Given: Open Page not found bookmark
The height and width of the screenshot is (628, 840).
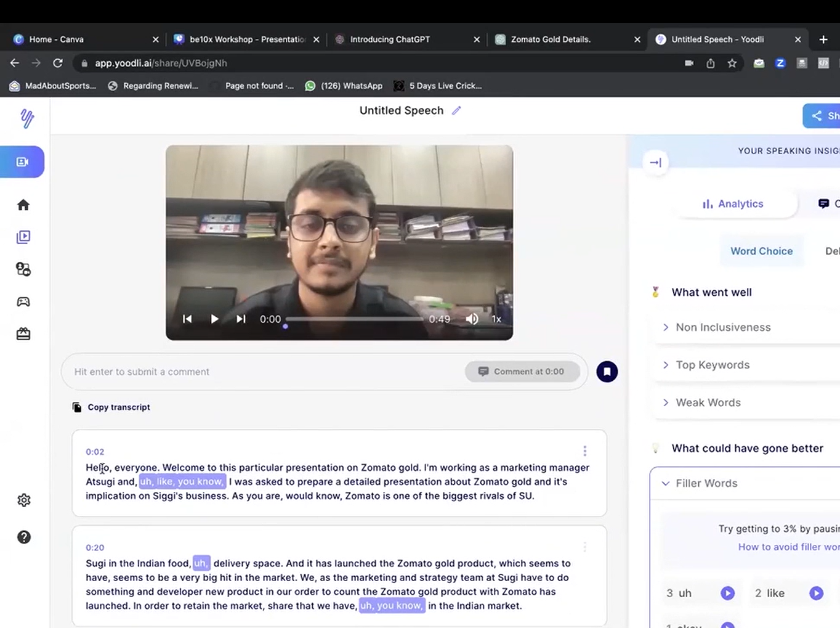Looking at the screenshot, I should click(x=252, y=86).
